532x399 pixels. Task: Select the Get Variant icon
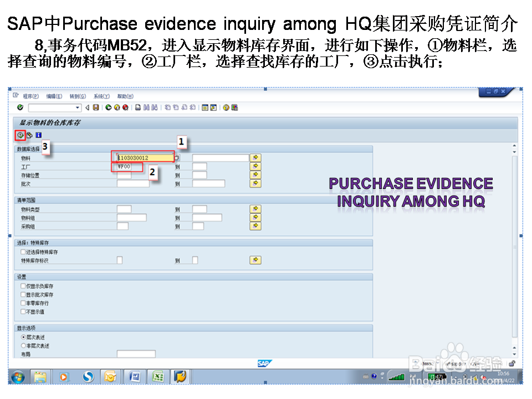coord(30,135)
